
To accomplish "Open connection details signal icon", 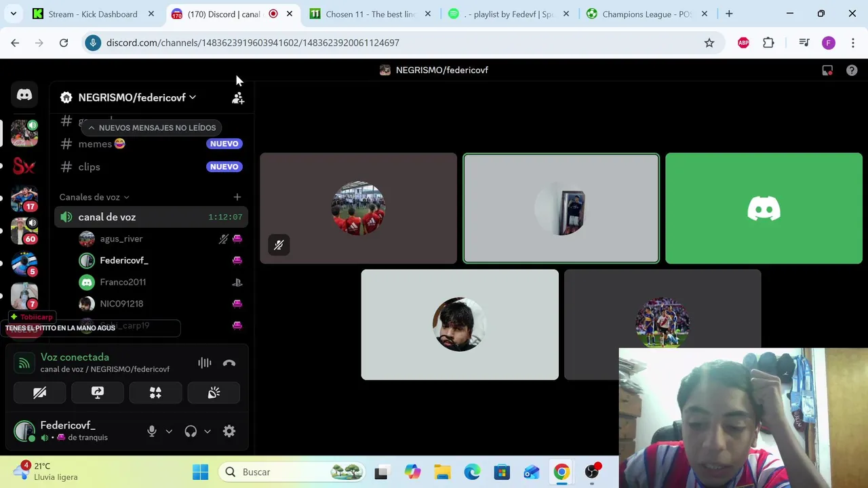I will click(x=24, y=363).
